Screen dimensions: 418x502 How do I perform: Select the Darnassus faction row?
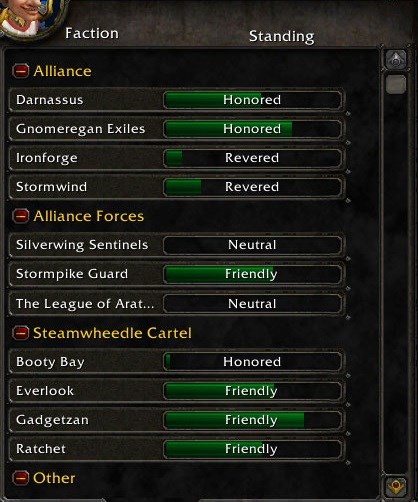click(177, 100)
